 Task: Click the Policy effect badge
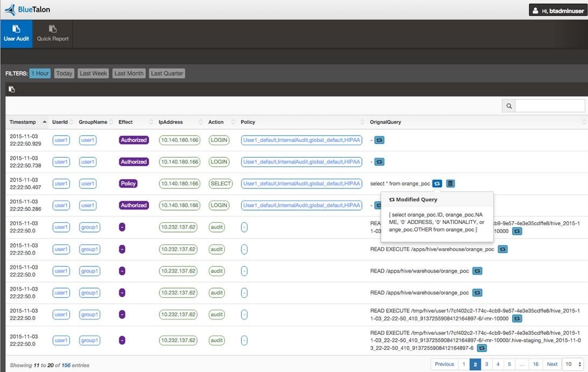coord(128,184)
